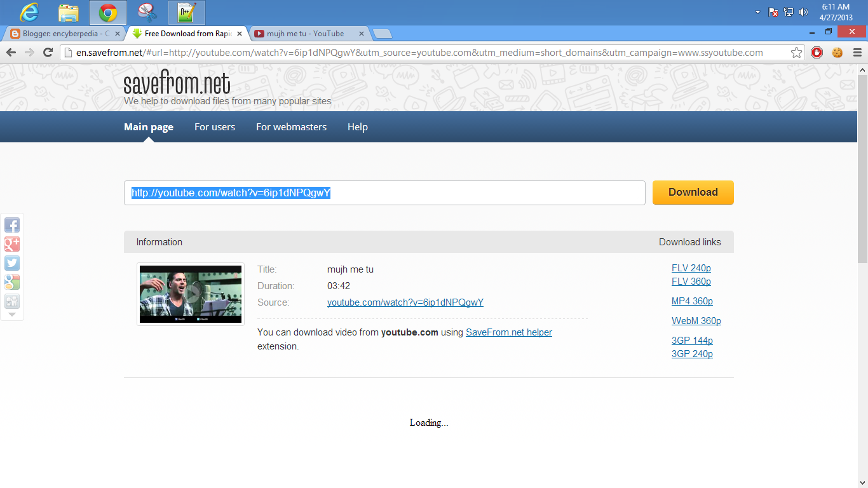The image size is (868, 488).
Task: Open the Snipping Tool taskbar icon
Action: click(147, 12)
